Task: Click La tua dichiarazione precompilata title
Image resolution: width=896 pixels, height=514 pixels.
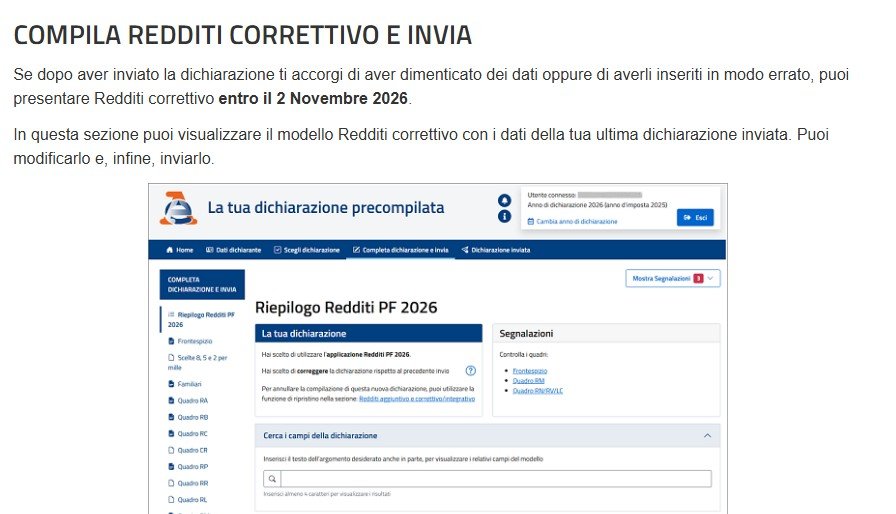Action: tap(326, 208)
